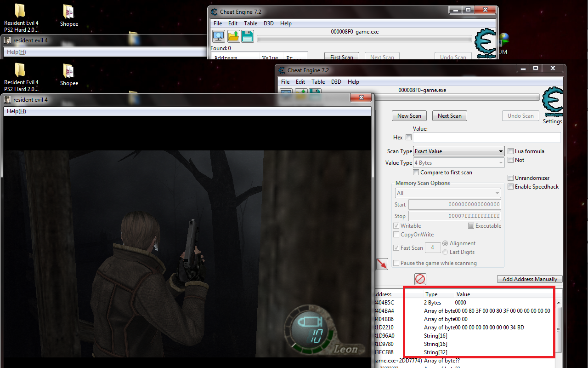The width and height of the screenshot is (588, 368).
Task: Click the save floppy disk icon in back Cheat Engine window
Action: [248, 36]
